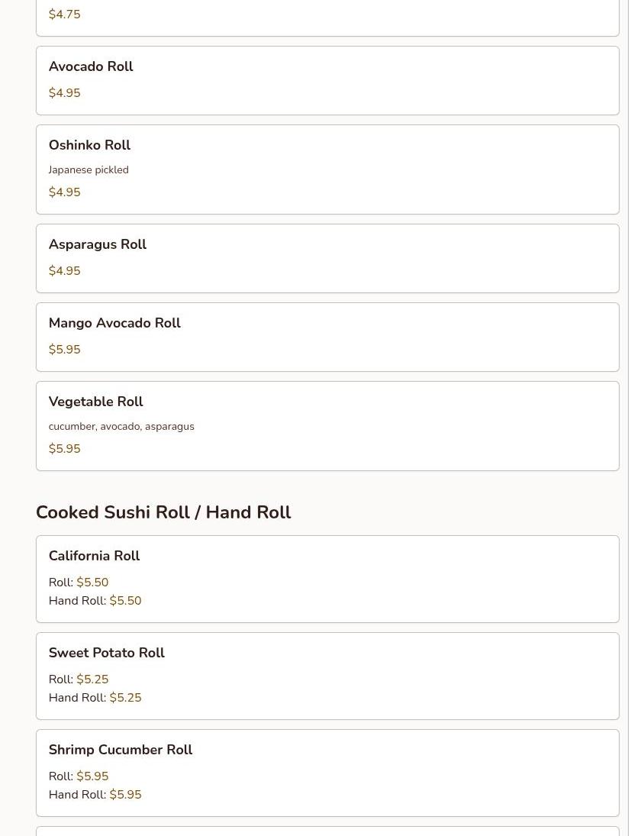Select the Vegetable Roll heading
644x836 pixels.
click(96, 402)
